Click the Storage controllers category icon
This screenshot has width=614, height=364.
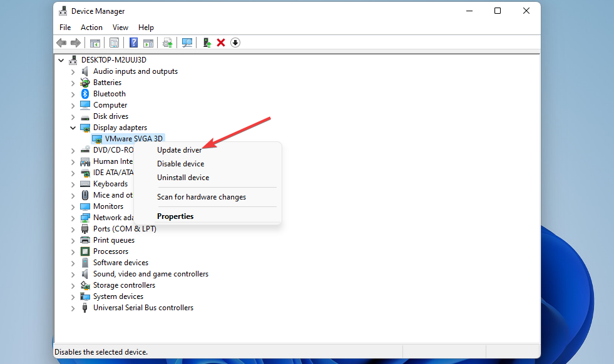pyautogui.click(x=85, y=285)
